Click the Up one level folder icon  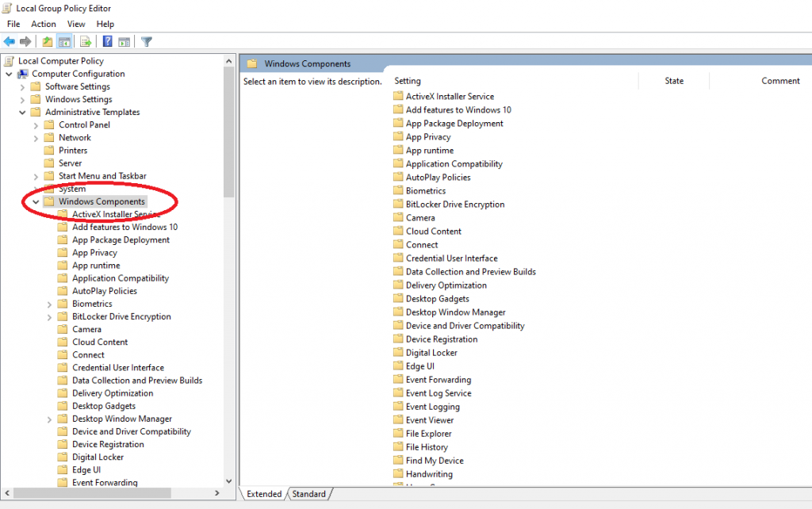pyautogui.click(x=48, y=42)
